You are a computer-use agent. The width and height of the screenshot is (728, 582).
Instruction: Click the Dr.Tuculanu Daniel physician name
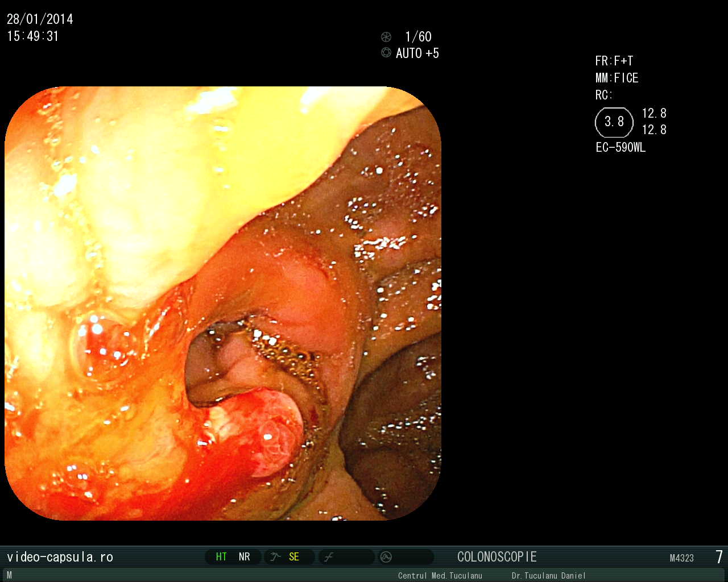[x=548, y=576]
